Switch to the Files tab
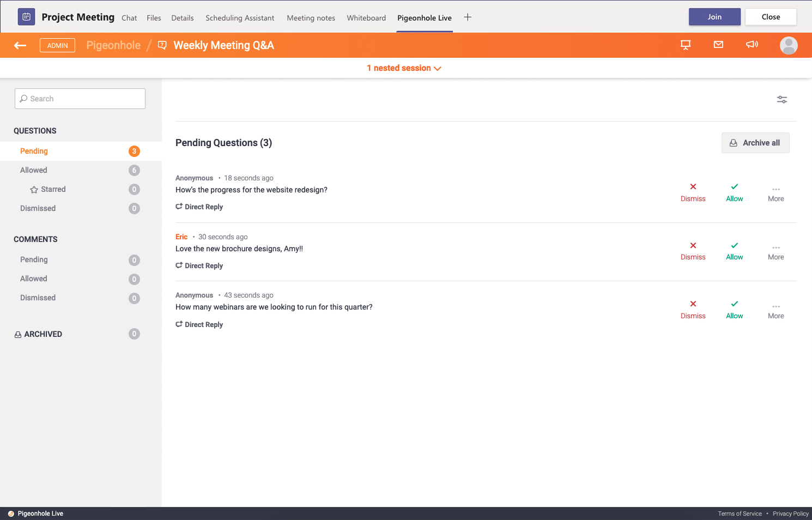Screen dimensions: 812x520 154,18
